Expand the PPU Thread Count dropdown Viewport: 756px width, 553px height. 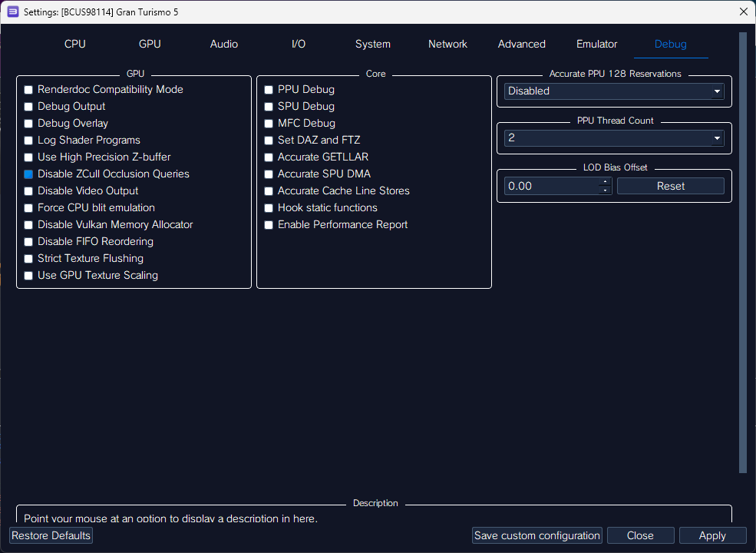pos(614,138)
